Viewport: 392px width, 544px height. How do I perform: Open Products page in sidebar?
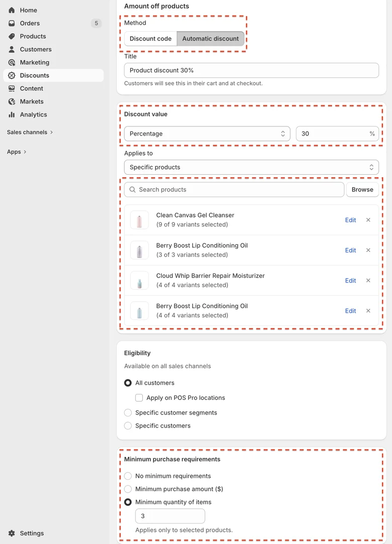(x=53, y=36)
